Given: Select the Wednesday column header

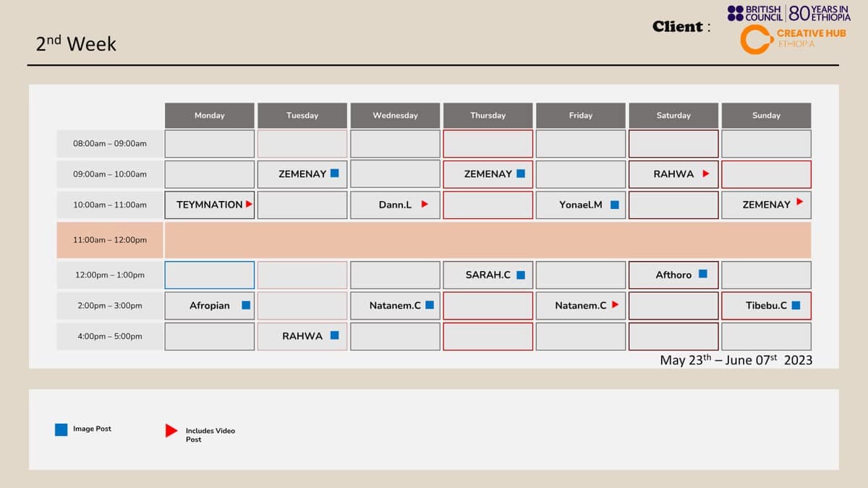Looking at the screenshot, I should [395, 116].
